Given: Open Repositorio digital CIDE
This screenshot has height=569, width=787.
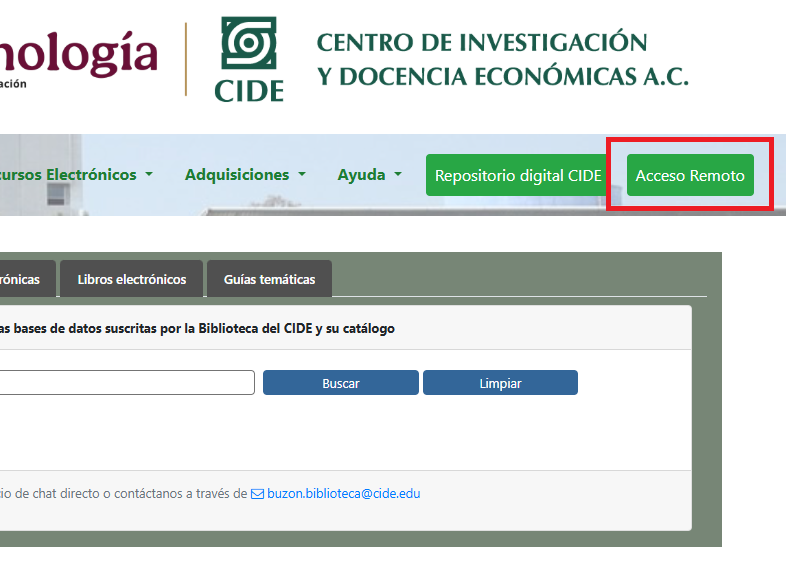Looking at the screenshot, I should pyautogui.click(x=518, y=175).
